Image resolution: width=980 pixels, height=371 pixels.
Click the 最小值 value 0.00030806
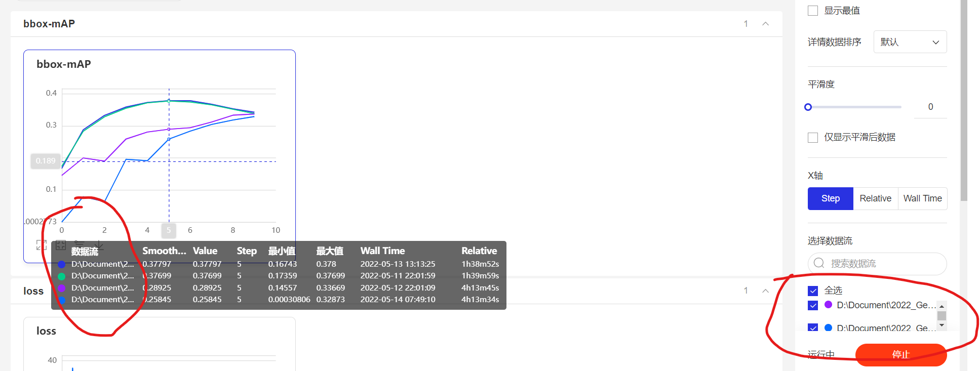click(289, 300)
